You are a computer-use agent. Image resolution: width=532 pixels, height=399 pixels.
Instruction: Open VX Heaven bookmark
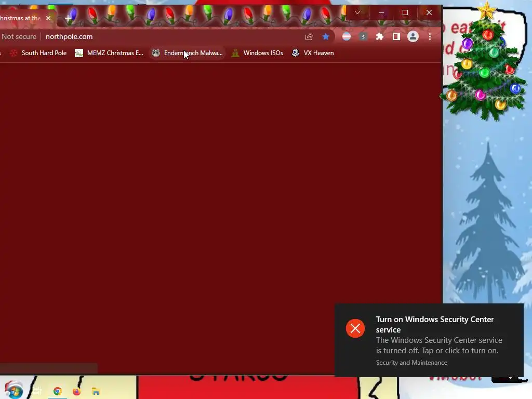313,53
